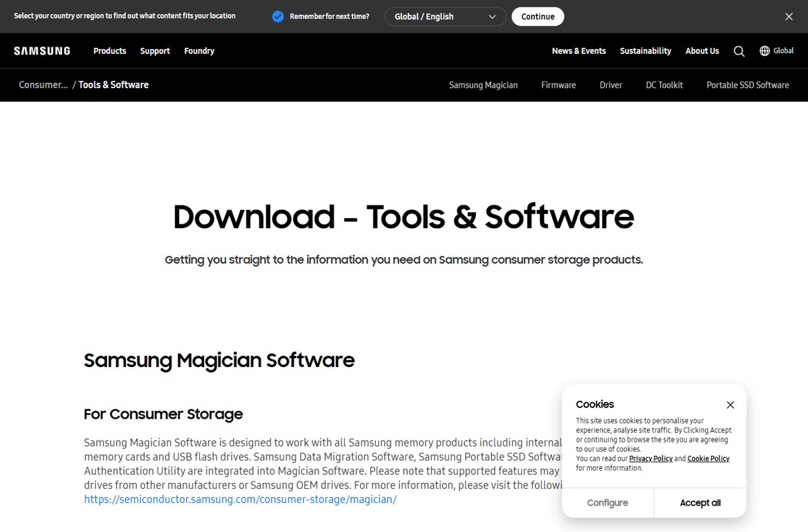Open the search magnifier icon
The height and width of the screenshot is (532, 808).
pyautogui.click(x=739, y=51)
